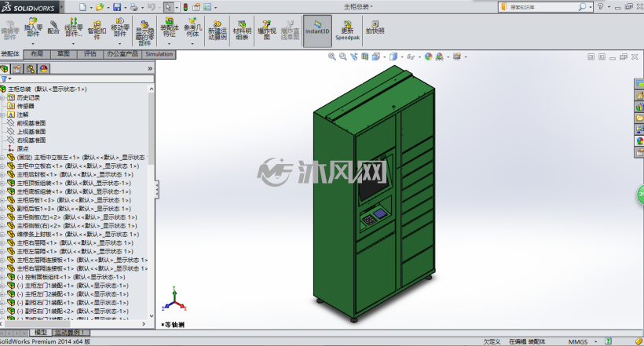Switch to the 评估 (Evaluate) tab
644x346 pixels.
(x=90, y=54)
